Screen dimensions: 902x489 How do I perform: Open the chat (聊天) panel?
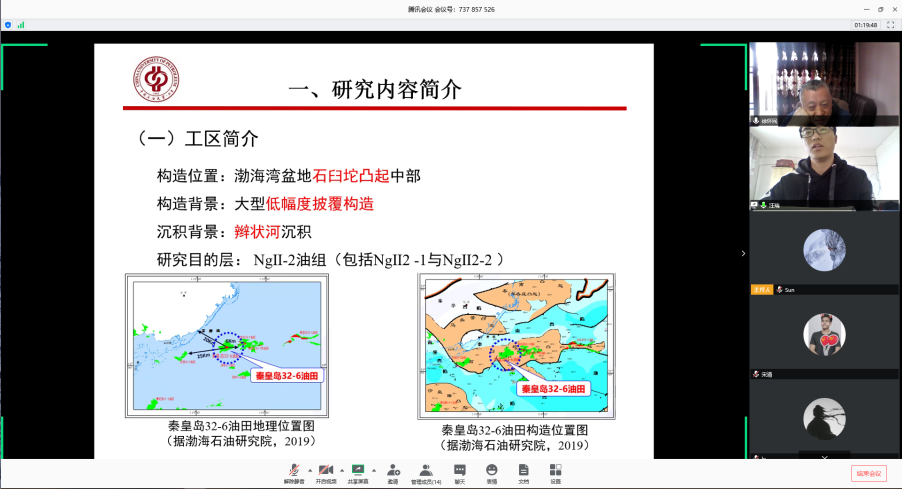click(x=460, y=472)
